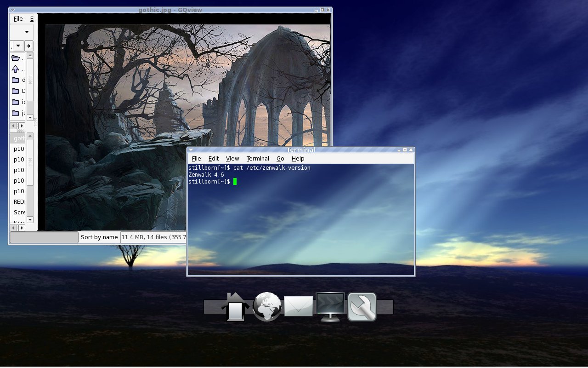Click the "cat /etc/zenwalk-version" command line
This screenshot has height=368, width=588.
[272, 168]
